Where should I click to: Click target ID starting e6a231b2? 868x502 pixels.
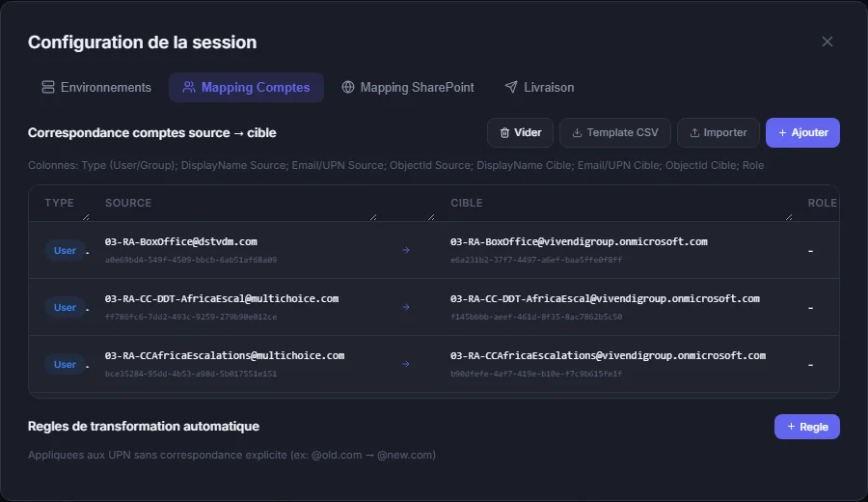(x=536, y=260)
